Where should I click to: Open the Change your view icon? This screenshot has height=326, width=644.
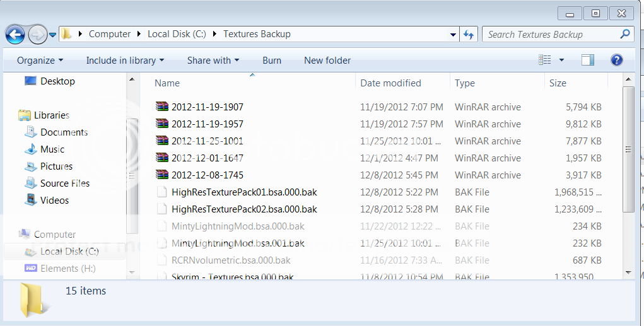[545, 60]
